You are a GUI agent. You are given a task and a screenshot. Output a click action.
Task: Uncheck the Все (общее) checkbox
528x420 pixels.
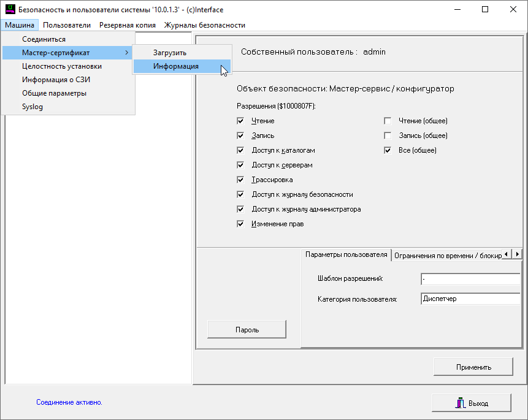click(388, 150)
